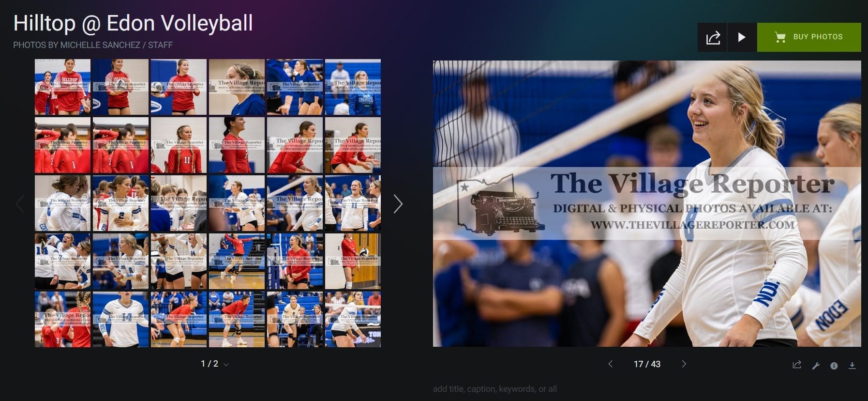Select thumbnail of player with number 11 jersey

click(x=179, y=145)
